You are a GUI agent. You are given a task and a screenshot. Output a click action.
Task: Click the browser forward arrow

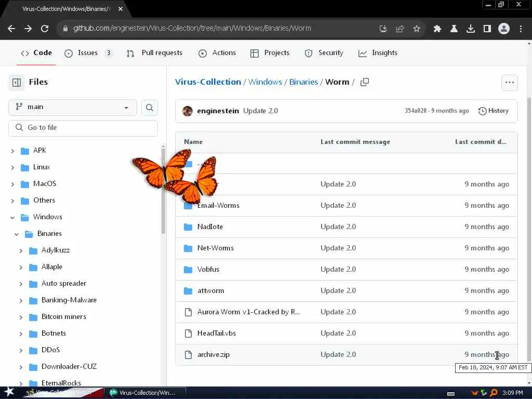click(x=28, y=29)
